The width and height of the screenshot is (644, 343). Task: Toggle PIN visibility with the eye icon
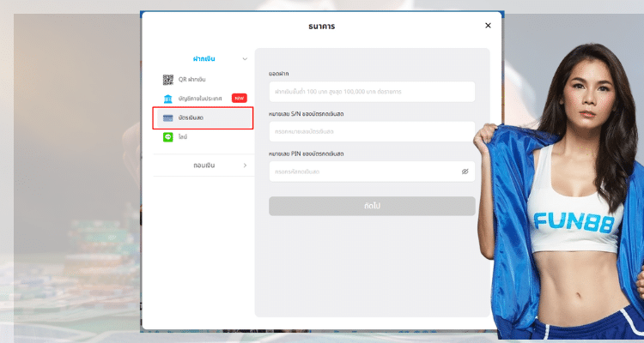(x=465, y=171)
